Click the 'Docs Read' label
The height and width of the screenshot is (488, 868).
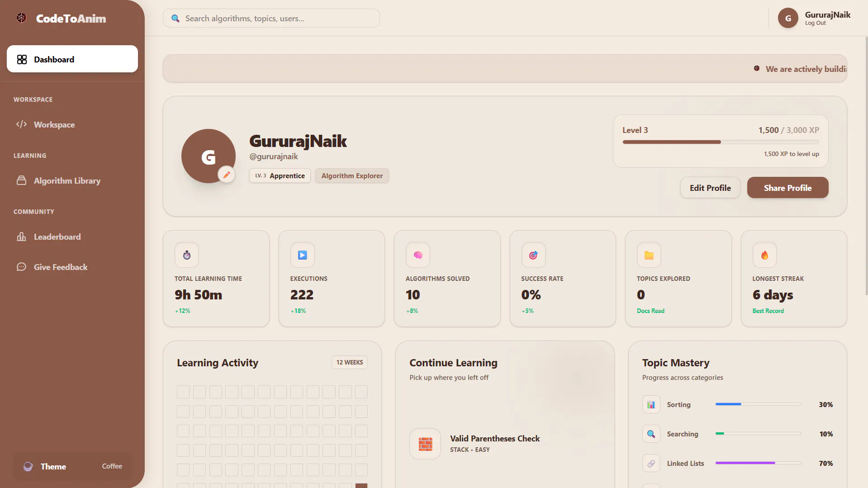point(650,311)
